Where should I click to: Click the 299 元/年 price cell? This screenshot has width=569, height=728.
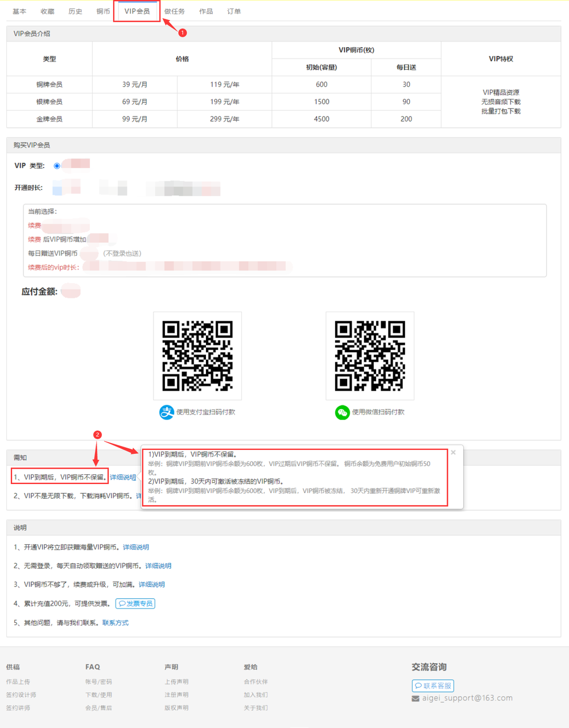click(225, 119)
